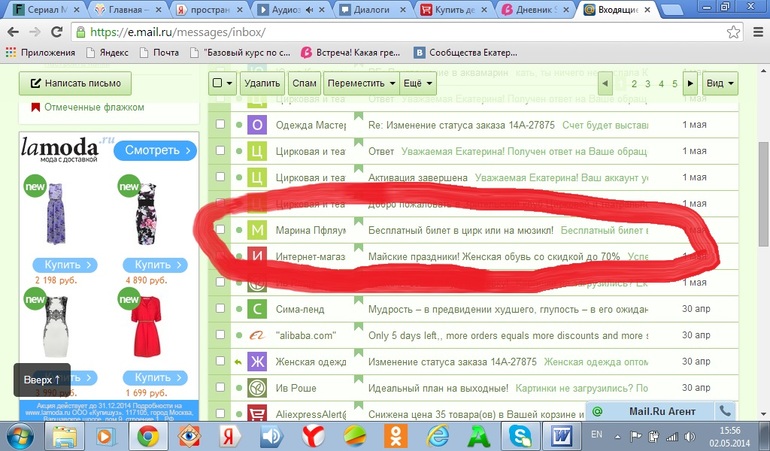Open the Сима-ленд Мудрость message
Viewport: 770px width, 451px height.
508,310
